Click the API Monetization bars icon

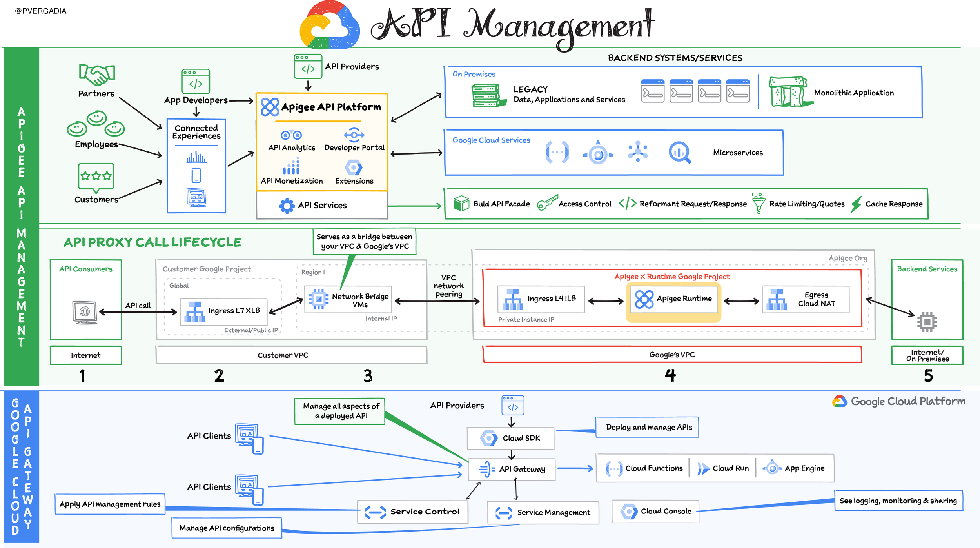291,166
